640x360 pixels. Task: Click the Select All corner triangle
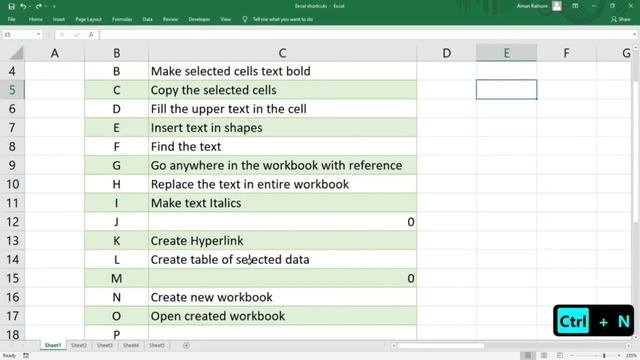(x=16, y=53)
